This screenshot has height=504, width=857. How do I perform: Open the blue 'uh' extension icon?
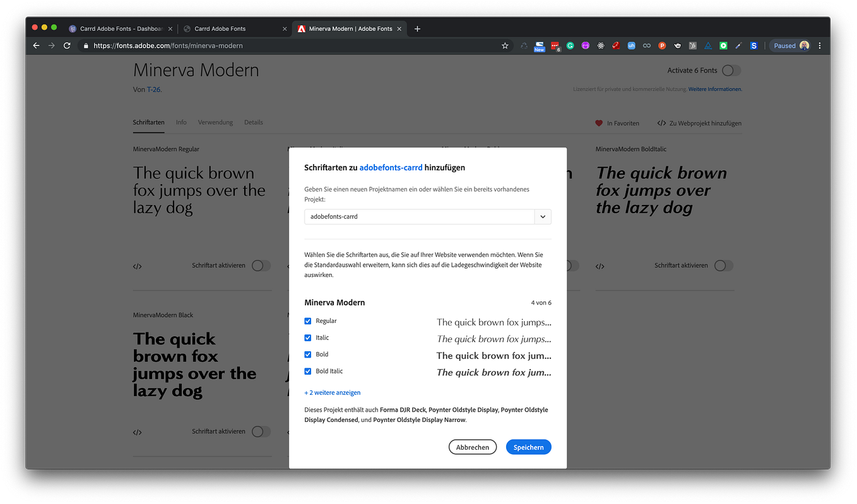[x=631, y=45]
